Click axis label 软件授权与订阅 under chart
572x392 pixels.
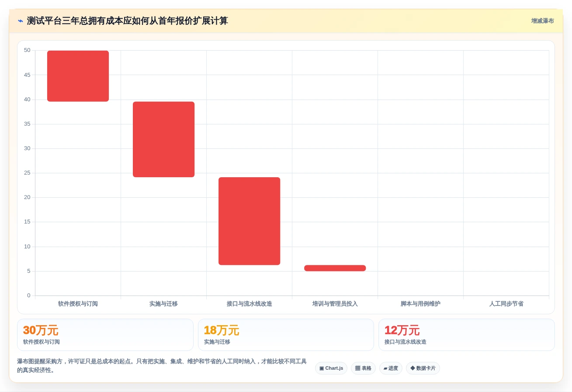(x=78, y=304)
